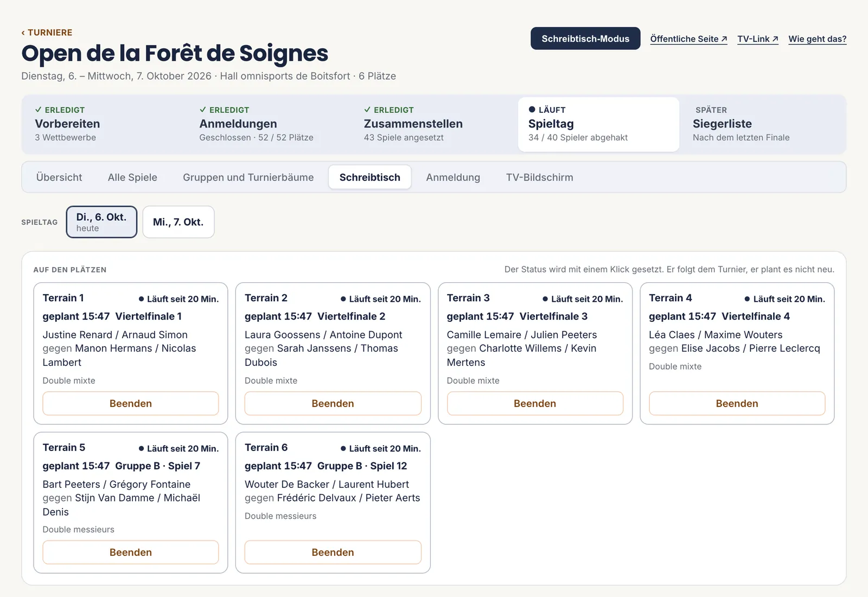The width and height of the screenshot is (868, 597).
Task: Go back to Turniere list
Action: [47, 33]
